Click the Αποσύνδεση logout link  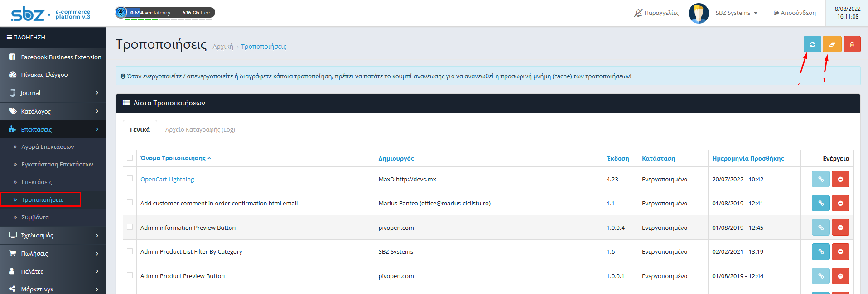tap(795, 13)
